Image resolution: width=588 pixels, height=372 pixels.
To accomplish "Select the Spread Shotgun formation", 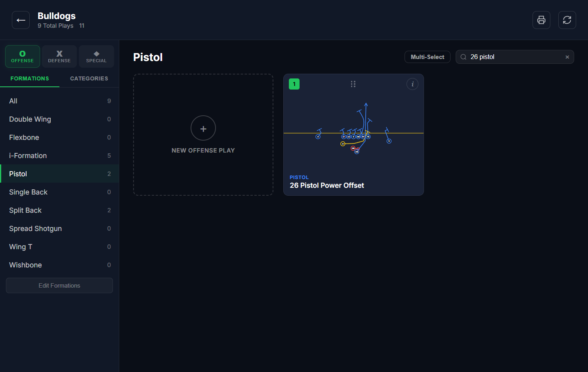I will point(59,229).
